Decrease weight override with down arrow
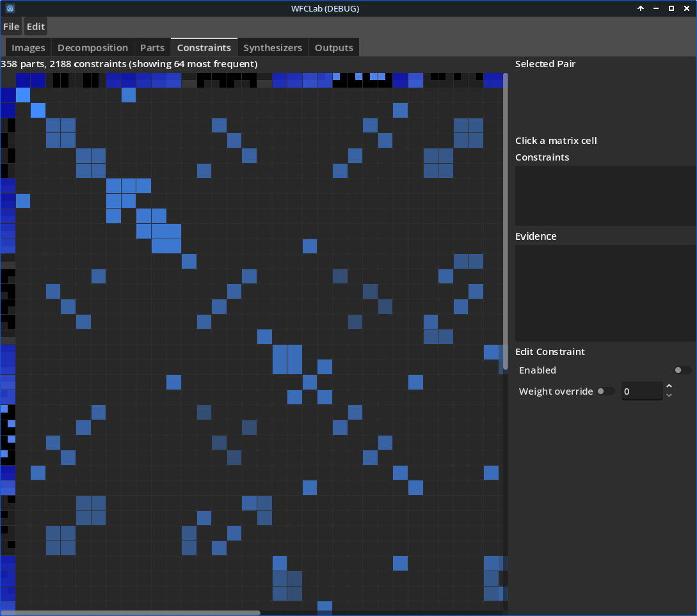Image resolution: width=697 pixels, height=616 pixels. [669, 396]
